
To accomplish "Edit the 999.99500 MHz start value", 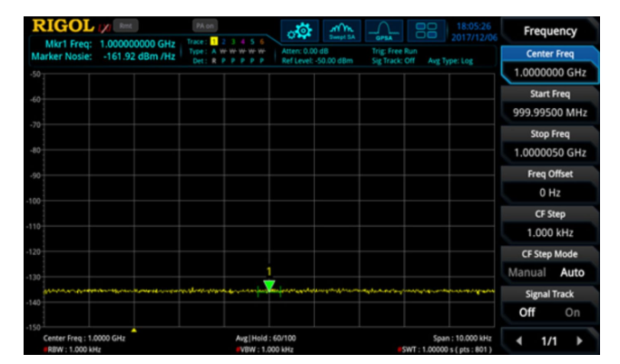I will [x=550, y=113].
